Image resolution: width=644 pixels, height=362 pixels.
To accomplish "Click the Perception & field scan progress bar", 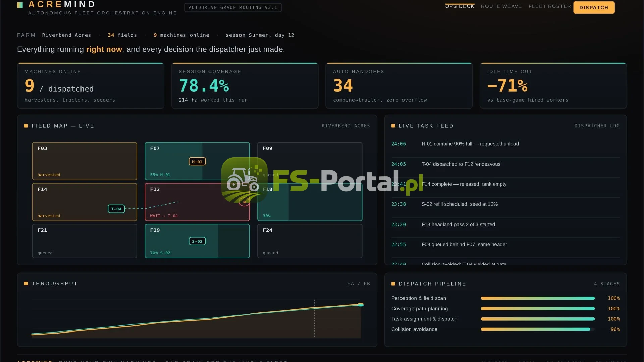I will click(x=538, y=298).
